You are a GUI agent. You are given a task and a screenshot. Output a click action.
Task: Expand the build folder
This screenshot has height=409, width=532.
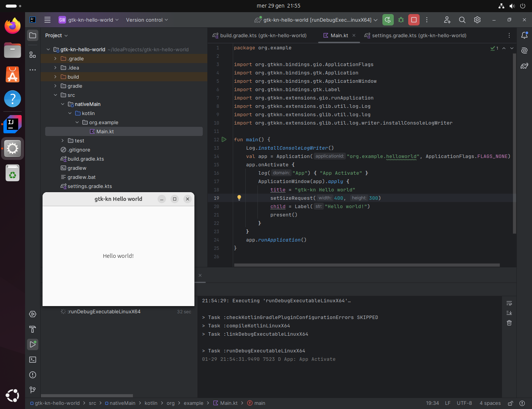click(x=55, y=77)
